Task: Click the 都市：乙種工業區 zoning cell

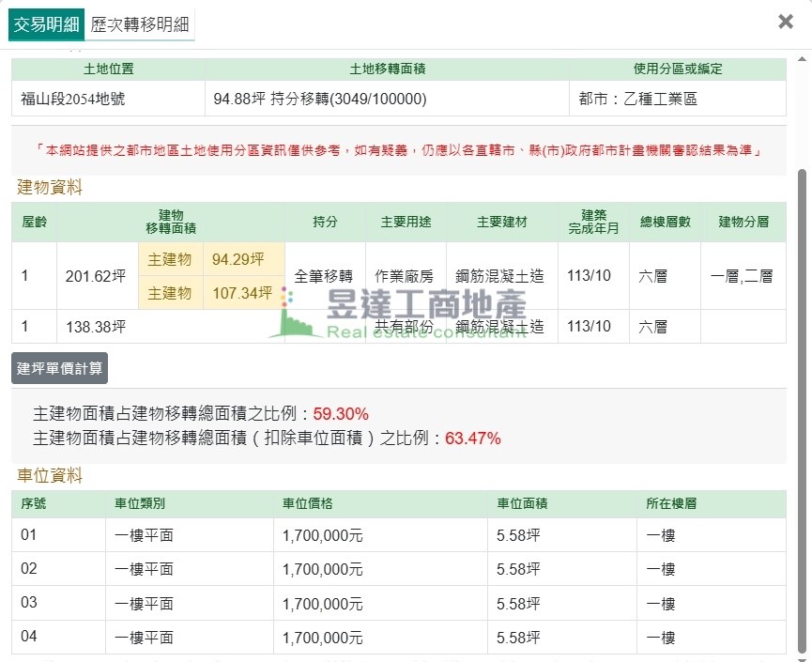Action: pos(638,99)
